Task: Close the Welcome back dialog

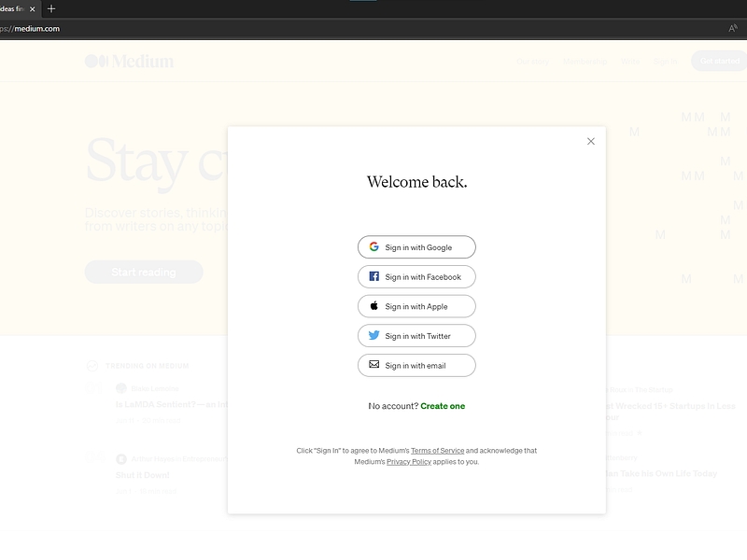Action: pyautogui.click(x=590, y=142)
